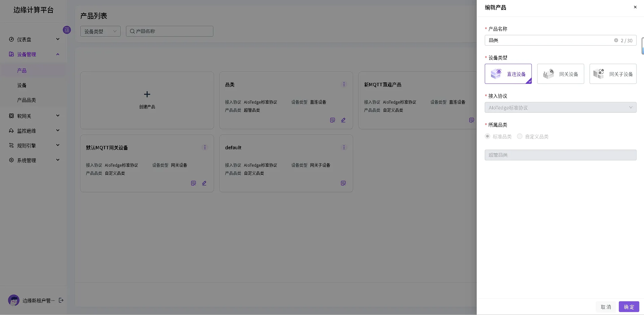The height and width of the screenshot is (315, 644).
Task: Collapse the sidebar with the purple menu icon
Action: [67, 30]
